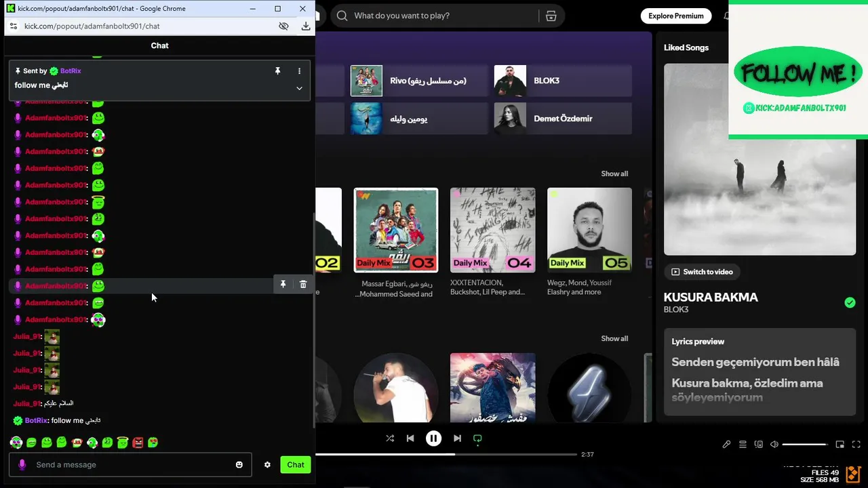Open the emoji picker in message box
The width and height of the screenshot is (868, 488).
point(239,464)
